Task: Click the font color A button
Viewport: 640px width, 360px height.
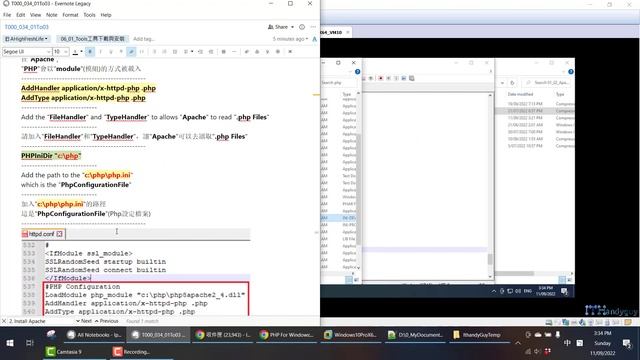Action: point(75,52)
